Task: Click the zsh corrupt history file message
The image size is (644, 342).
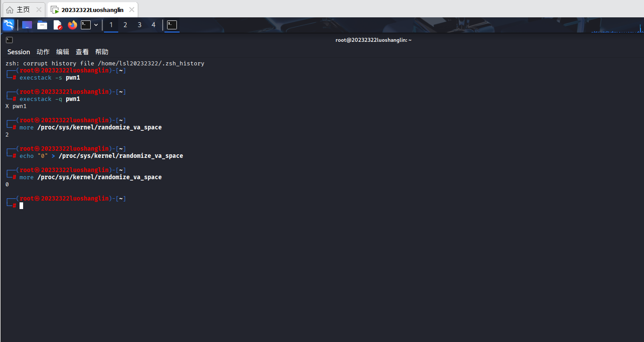Action: point(105,64)
